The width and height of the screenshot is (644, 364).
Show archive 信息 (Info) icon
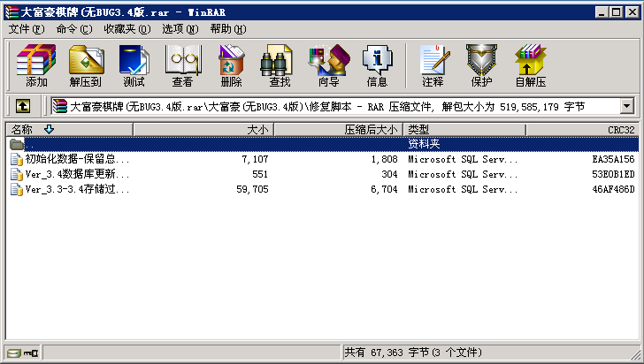click(377, 65)
